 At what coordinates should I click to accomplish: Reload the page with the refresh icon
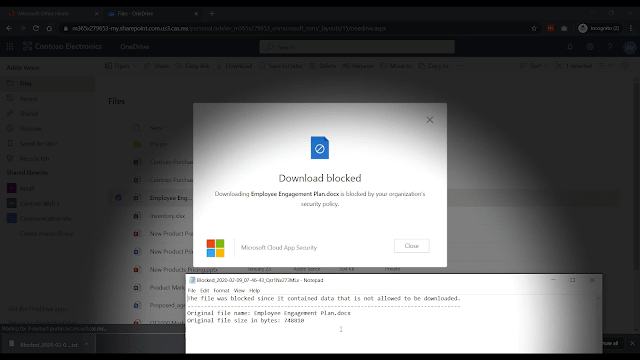click(36, 28)
